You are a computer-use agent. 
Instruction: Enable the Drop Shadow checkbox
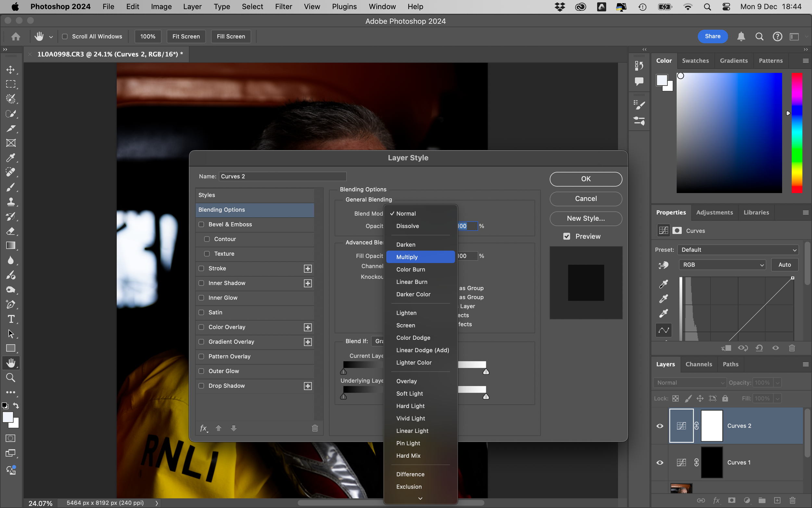tap(201, 386)
